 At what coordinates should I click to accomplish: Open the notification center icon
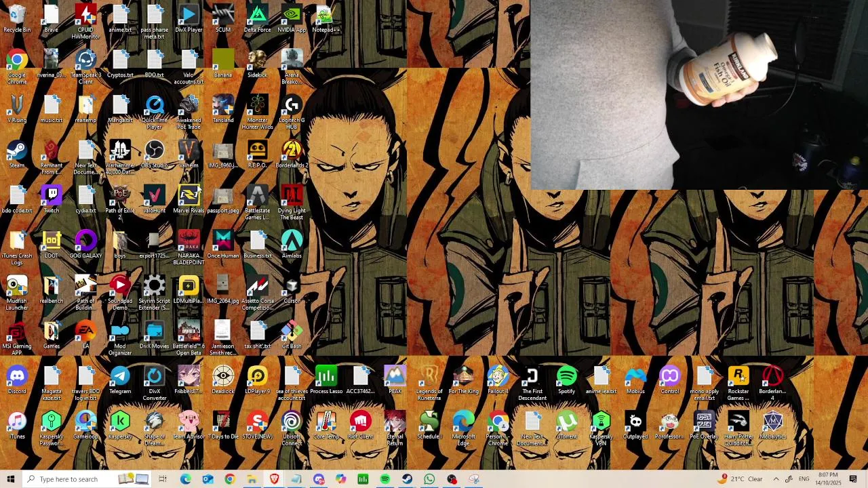coord(853,479)
